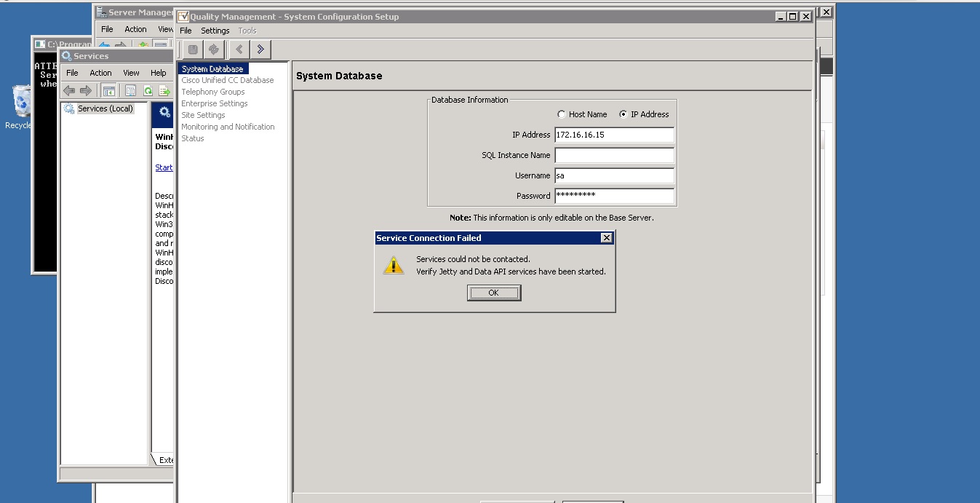Click the 'Services could not be contacted.' message
980x503 pixels.
pyautogui.click(x=473, y=259)
